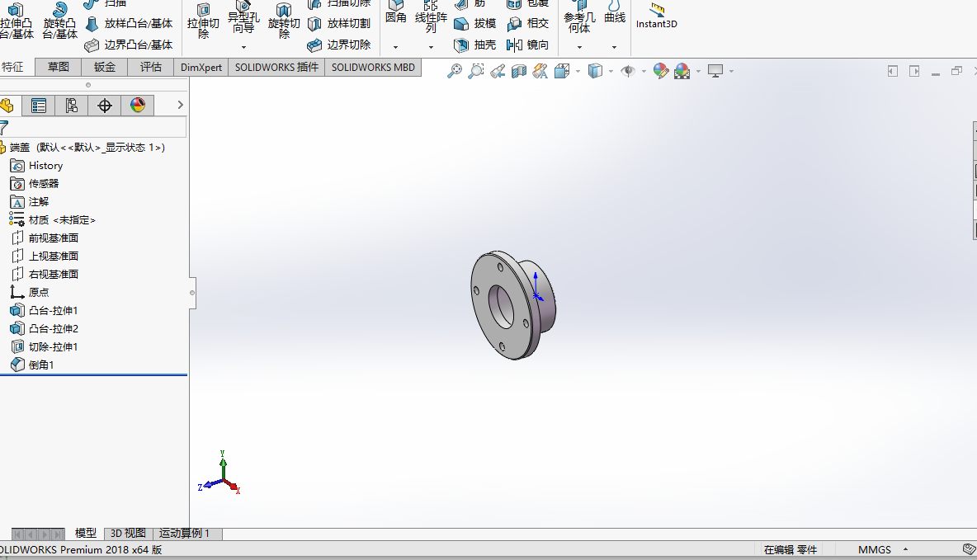Expand the Apply Scene dropdown arrow
Screen dimensions: 977x560
[x=698, y=72]
